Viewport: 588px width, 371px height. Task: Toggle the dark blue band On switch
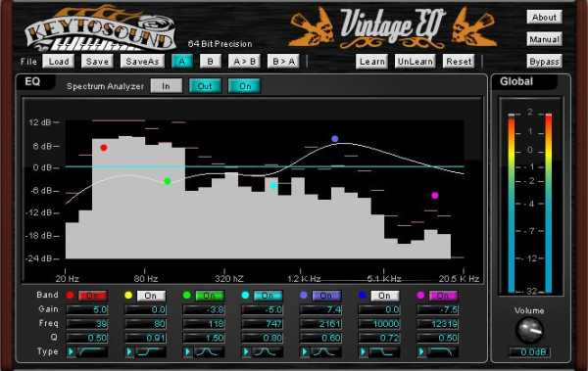385,296
